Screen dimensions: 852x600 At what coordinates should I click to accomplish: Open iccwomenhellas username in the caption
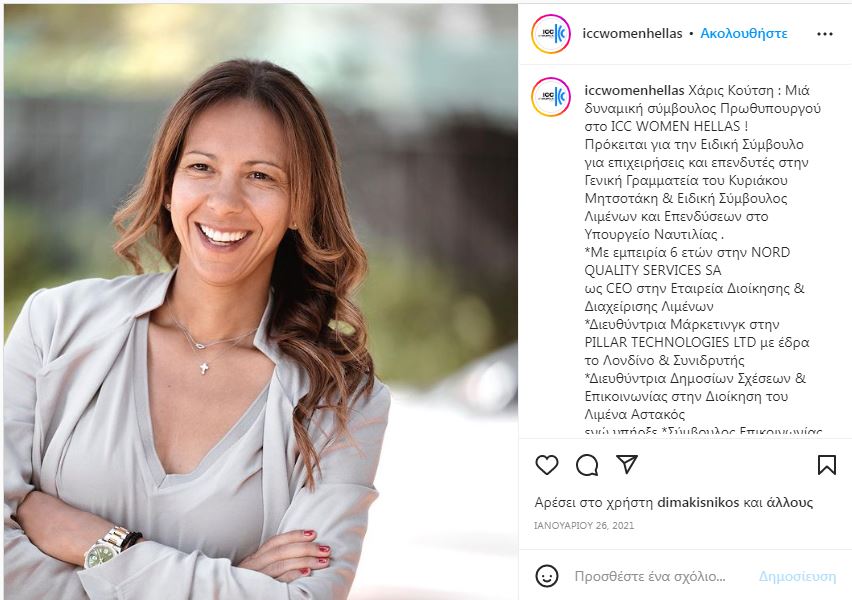[x=634, y=90]
